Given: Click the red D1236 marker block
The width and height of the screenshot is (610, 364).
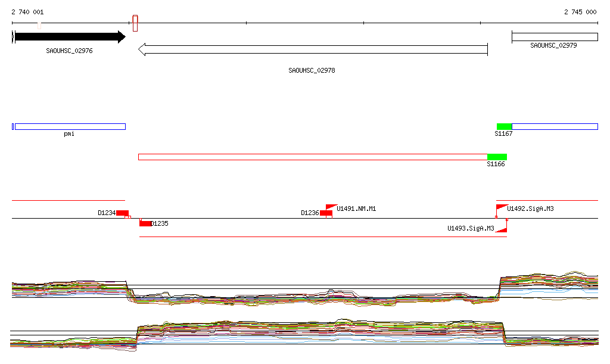Looking at the screenshot, I should pyautogui.click(x=326, y=213).
